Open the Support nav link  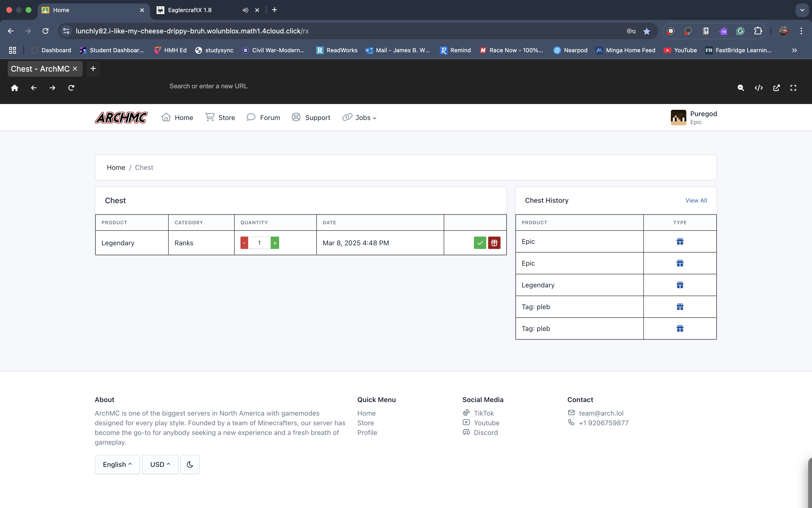[x=311, y=118]
